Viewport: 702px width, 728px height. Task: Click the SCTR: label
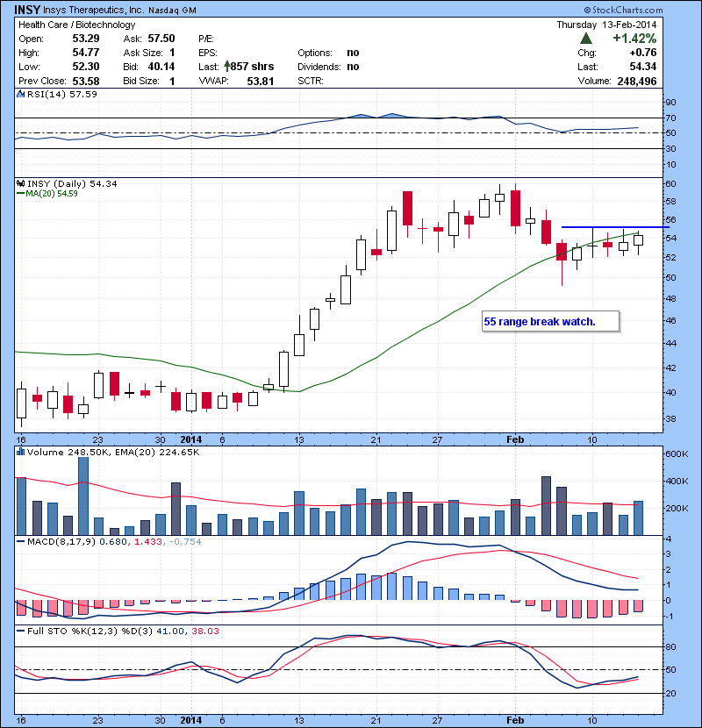tap(311, 81)
